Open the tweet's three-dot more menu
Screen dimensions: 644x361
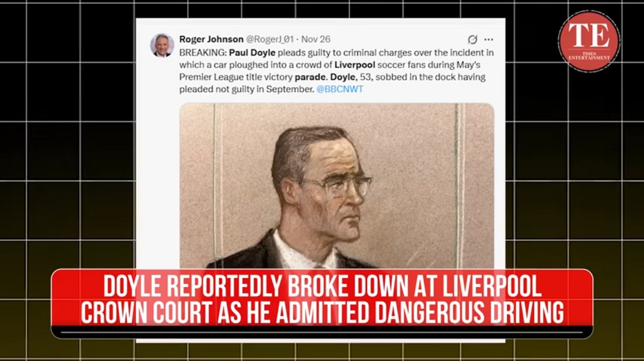pyautogui.click(x=489, y=39)
